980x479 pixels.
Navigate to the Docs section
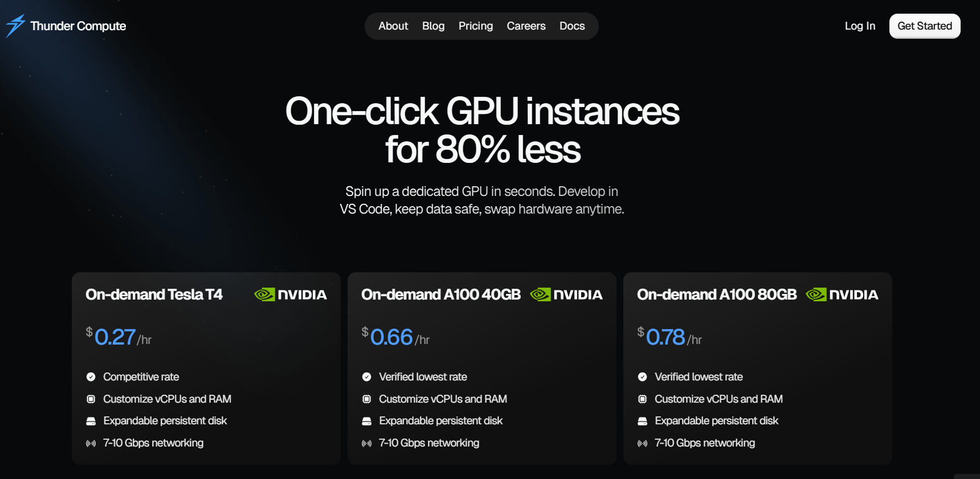tap(572, 26)
